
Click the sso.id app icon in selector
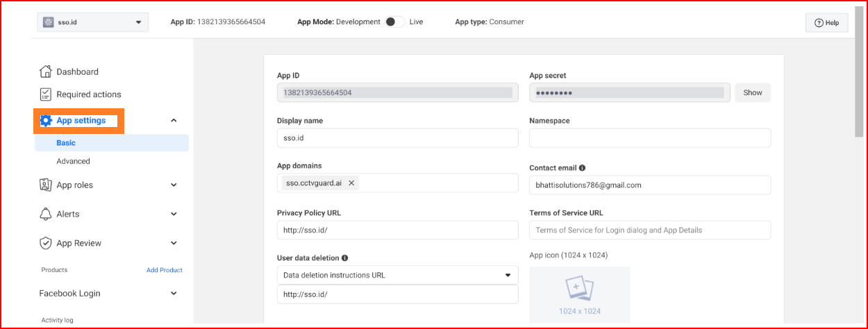[48, 22]
